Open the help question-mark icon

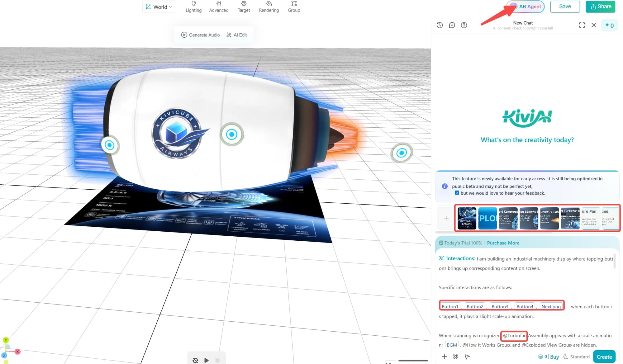point(464,25)
